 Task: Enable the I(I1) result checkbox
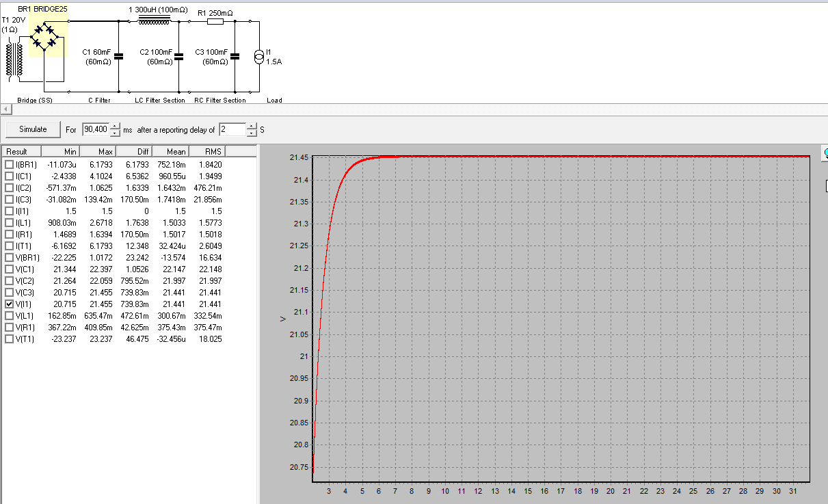tap(9, 211)
